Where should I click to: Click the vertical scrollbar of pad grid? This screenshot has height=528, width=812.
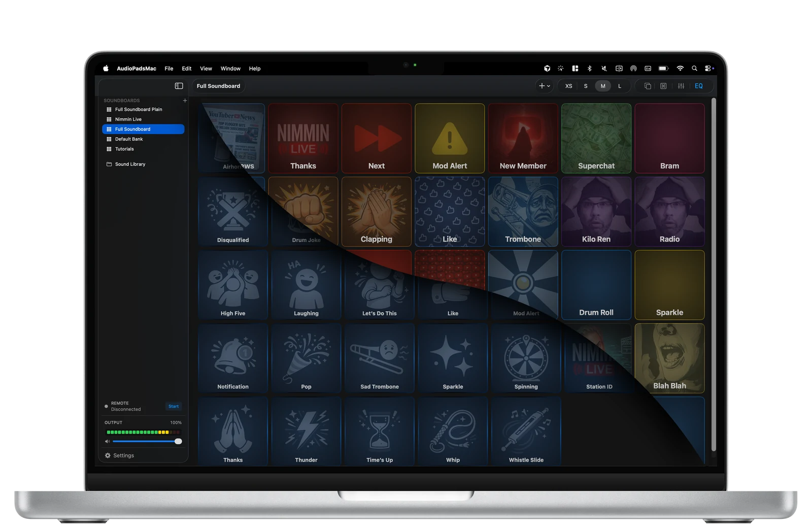(x=714, y=274)
